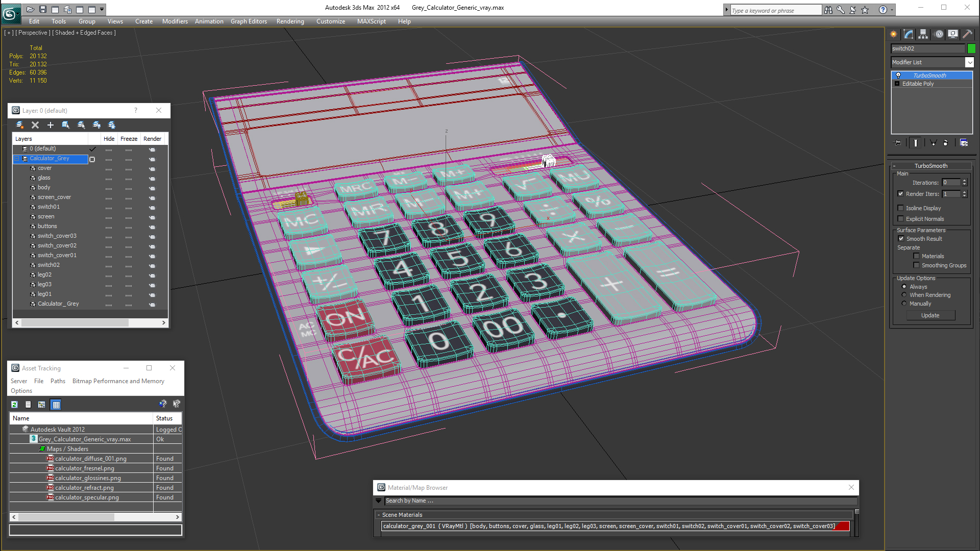Click Select Highlighted Objects icon
The height and width of the screenshot is (551, 980).
[x=66, y=125]
